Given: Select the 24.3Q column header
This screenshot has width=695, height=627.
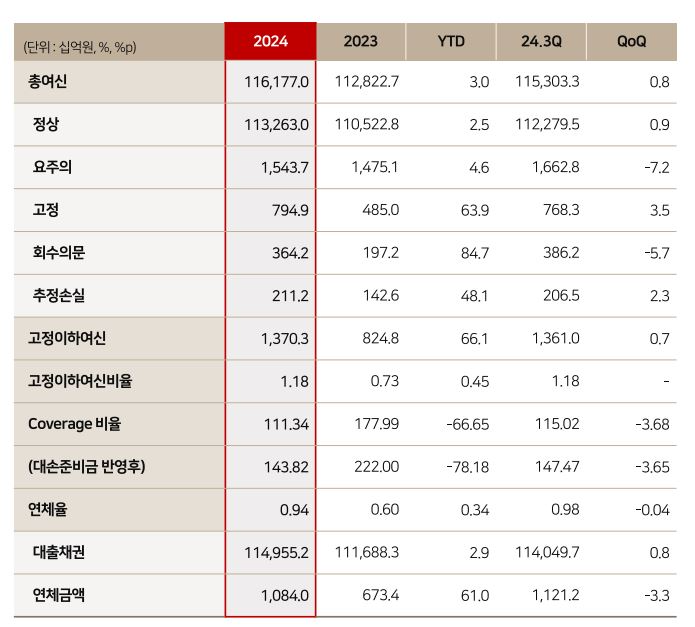Looking at the screenshot, I should point(540,41).
